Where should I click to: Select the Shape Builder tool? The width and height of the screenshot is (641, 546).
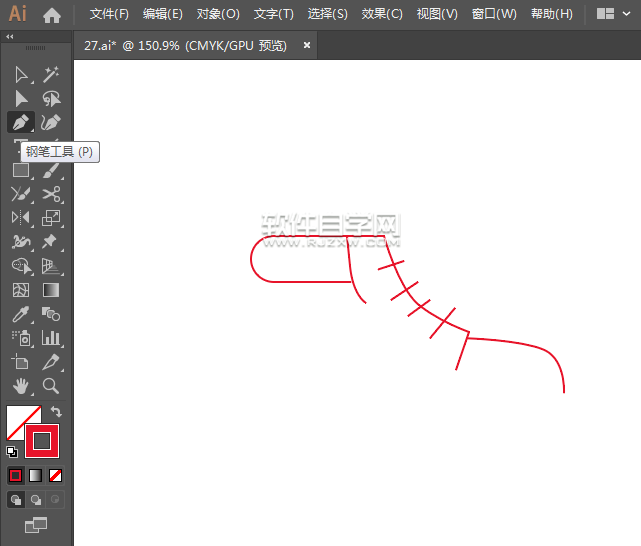(x=21, y=266)
